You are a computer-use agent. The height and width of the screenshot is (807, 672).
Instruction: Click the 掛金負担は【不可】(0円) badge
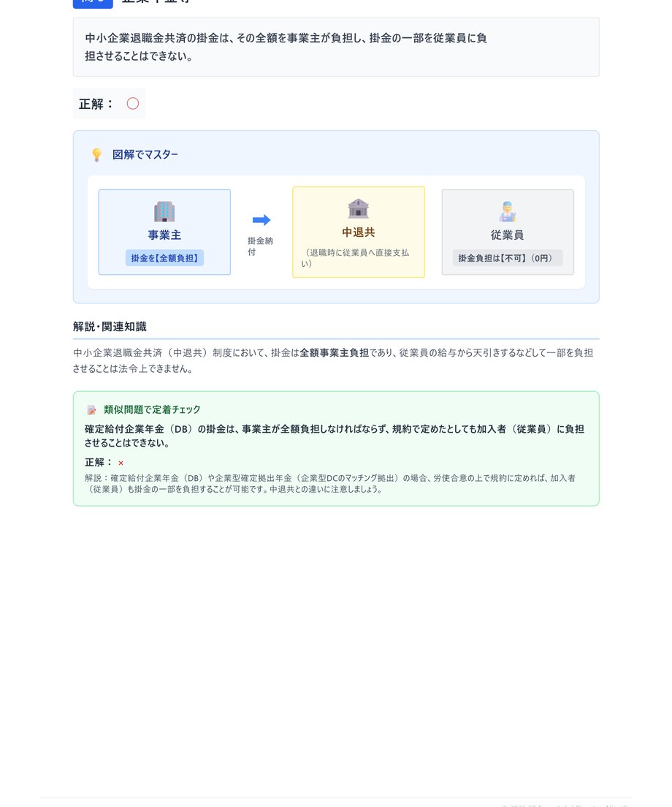pos(508,258)
